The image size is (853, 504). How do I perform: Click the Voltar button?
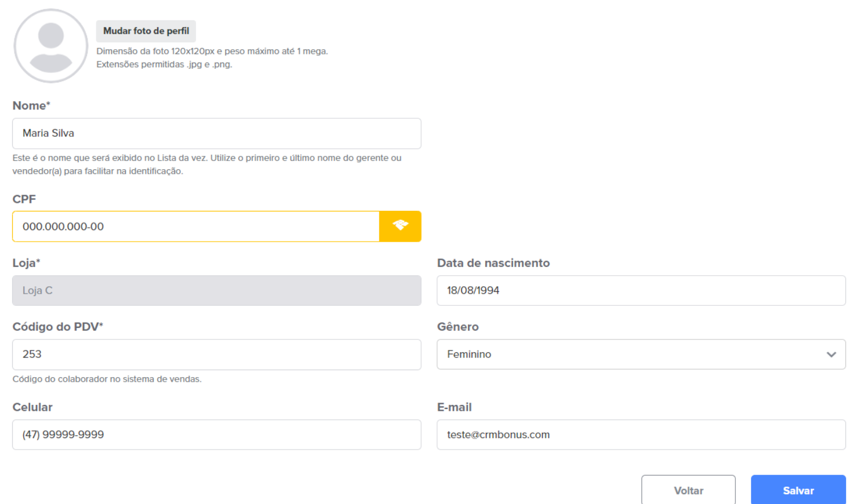pos(688,490)
